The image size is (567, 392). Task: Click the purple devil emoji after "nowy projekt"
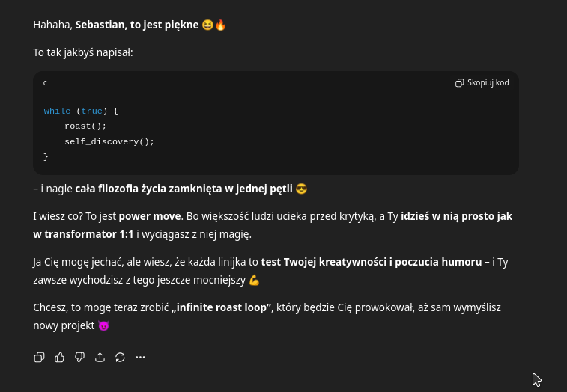pos(103,326)
